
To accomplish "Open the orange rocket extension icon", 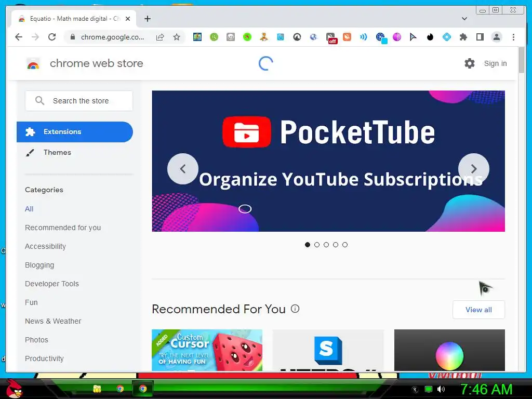I will click(x=347, y=37).
